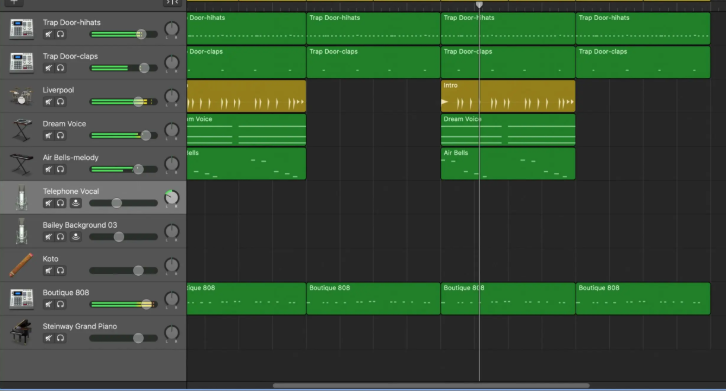Mute the Trap Door-hihats track
The image size is (726, 391).
(x=49, y=34)
